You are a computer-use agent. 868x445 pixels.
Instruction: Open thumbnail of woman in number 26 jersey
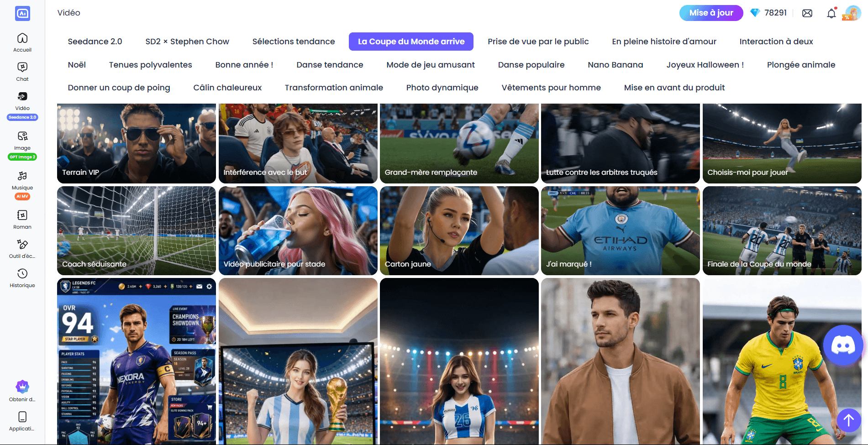459,361
